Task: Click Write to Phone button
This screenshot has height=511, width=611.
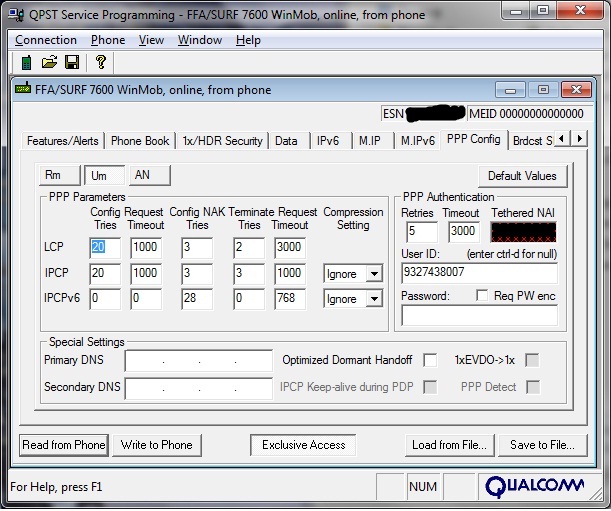Action: 157,445
